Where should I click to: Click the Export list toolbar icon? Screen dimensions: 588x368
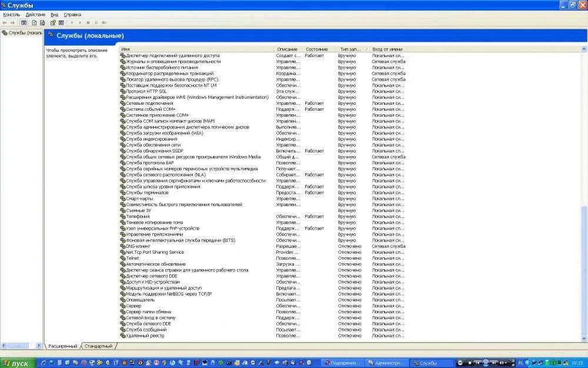42,23
